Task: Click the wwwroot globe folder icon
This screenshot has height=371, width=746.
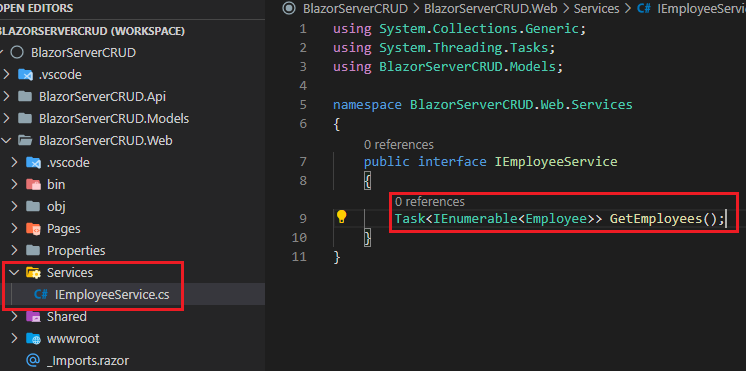Action: tap(33, 339)
